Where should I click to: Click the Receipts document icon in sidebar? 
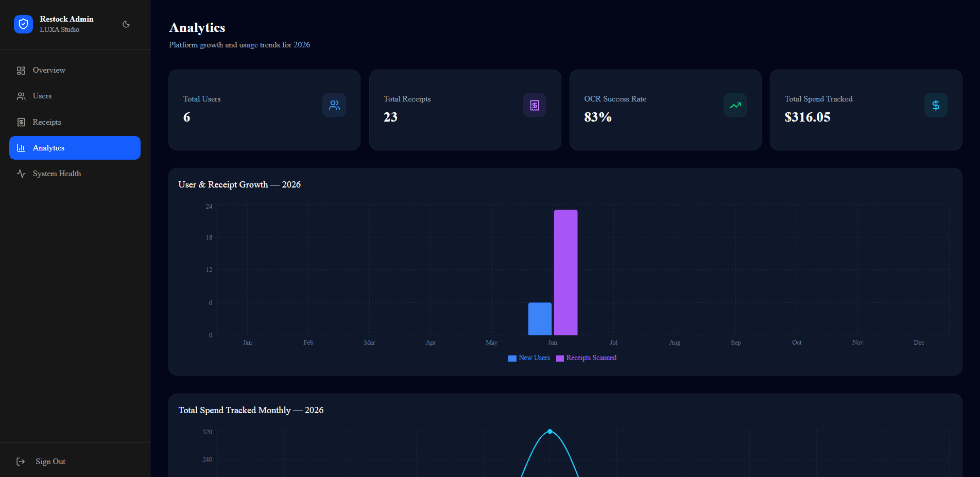[21, 122]
